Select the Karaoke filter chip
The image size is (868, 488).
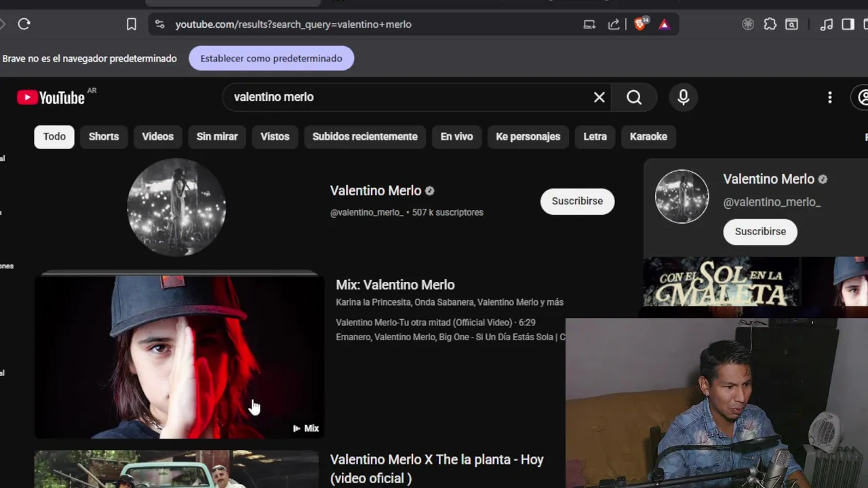click(x=648, y=137)
